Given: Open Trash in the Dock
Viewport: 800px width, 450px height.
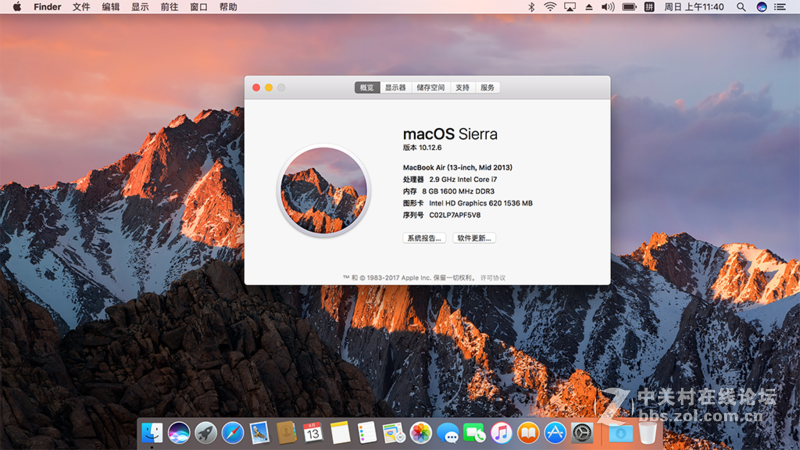Looking at the screenshot, I should tap(647, 433).
